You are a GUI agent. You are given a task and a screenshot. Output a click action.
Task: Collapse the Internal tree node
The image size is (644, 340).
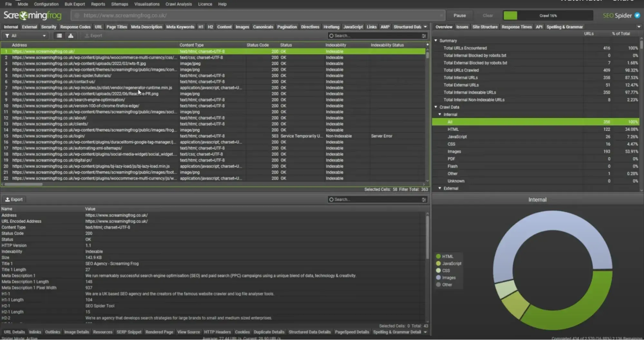point(440,114)
